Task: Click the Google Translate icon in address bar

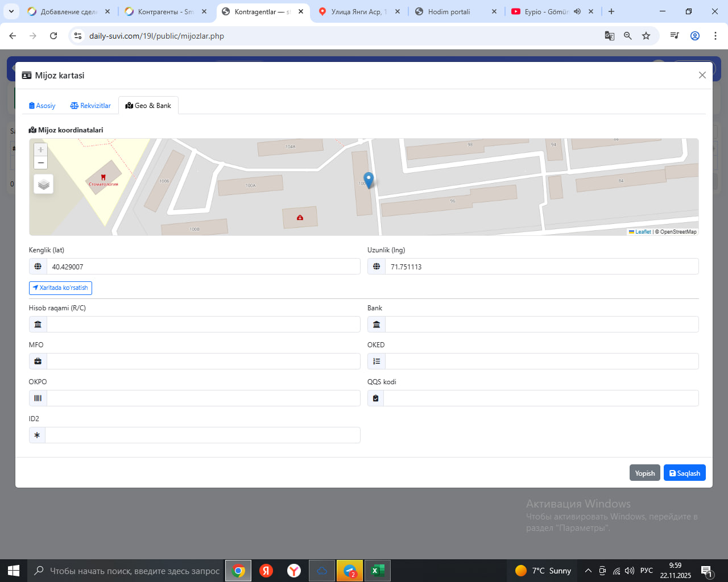Action: (610, 36)
